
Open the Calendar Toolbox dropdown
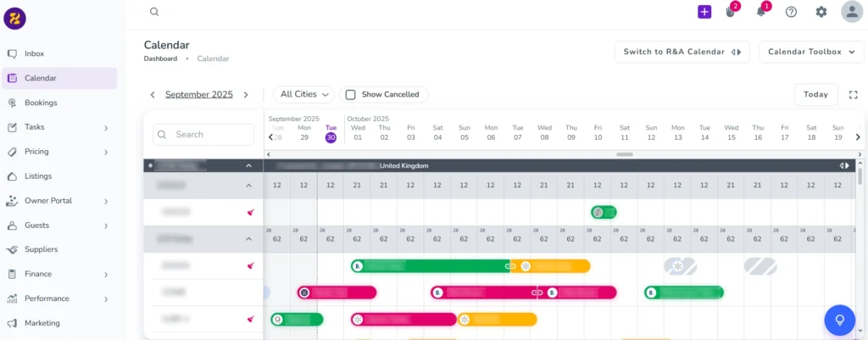pos(811,52)
